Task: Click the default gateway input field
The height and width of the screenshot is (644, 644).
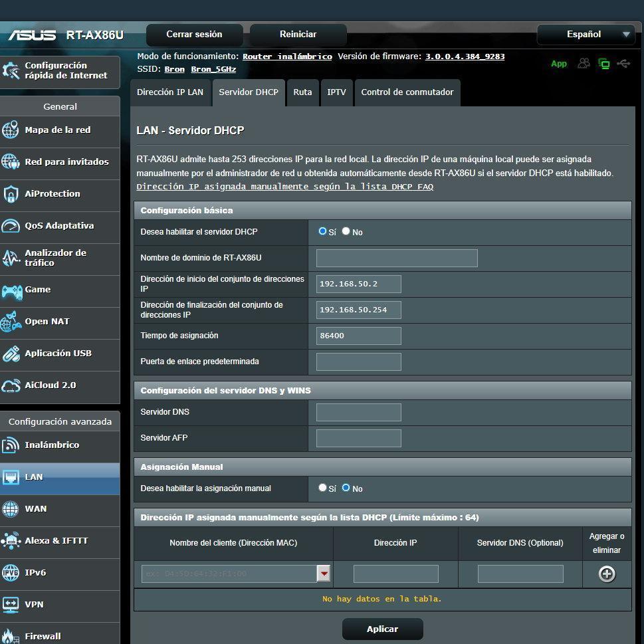Action: tap(359, 362)
